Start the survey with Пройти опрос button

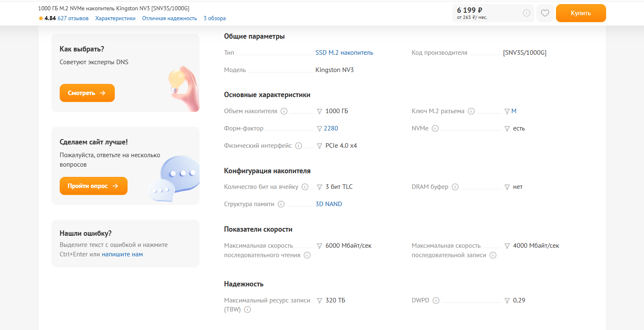93,186
